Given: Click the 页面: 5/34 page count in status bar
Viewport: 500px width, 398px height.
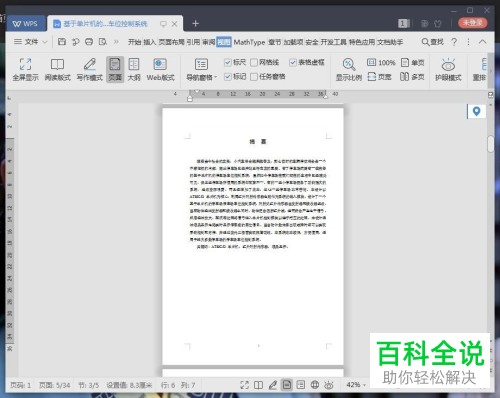Looking at the screenshot, I should tap(55, 385).
